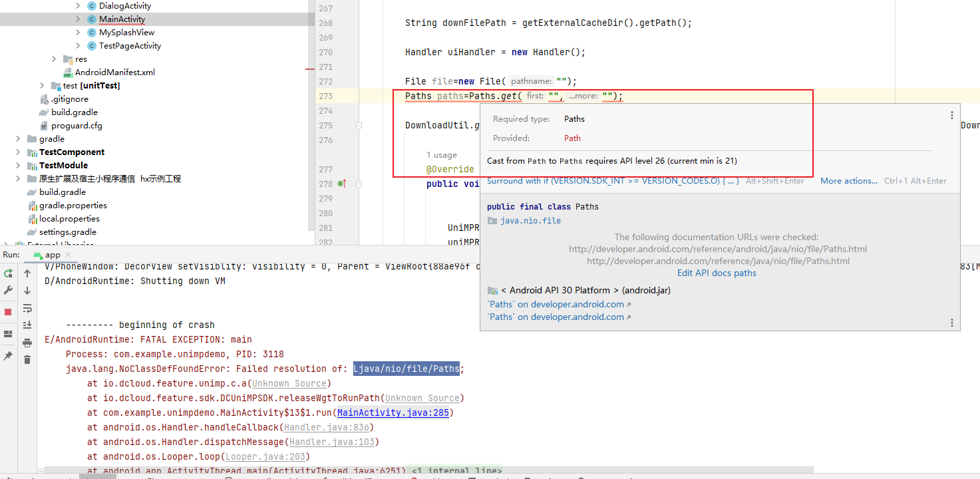
Task: Click the More actions... link
Action: 850,181
